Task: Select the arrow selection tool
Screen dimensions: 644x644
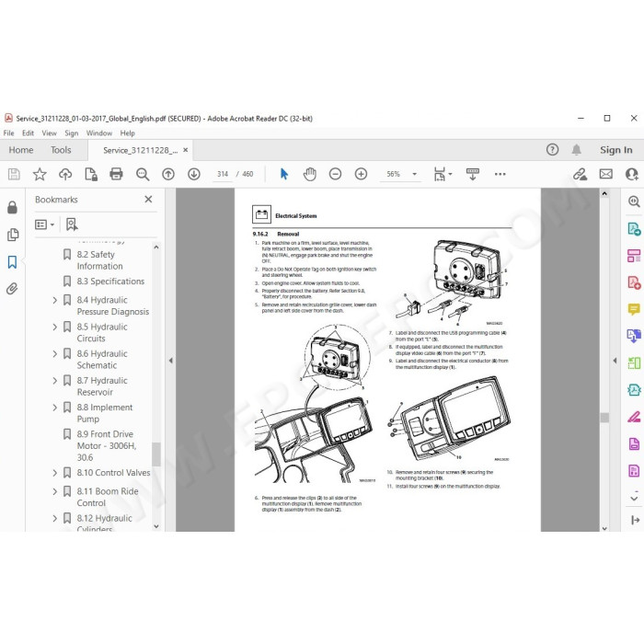Action: click(283, 174)
